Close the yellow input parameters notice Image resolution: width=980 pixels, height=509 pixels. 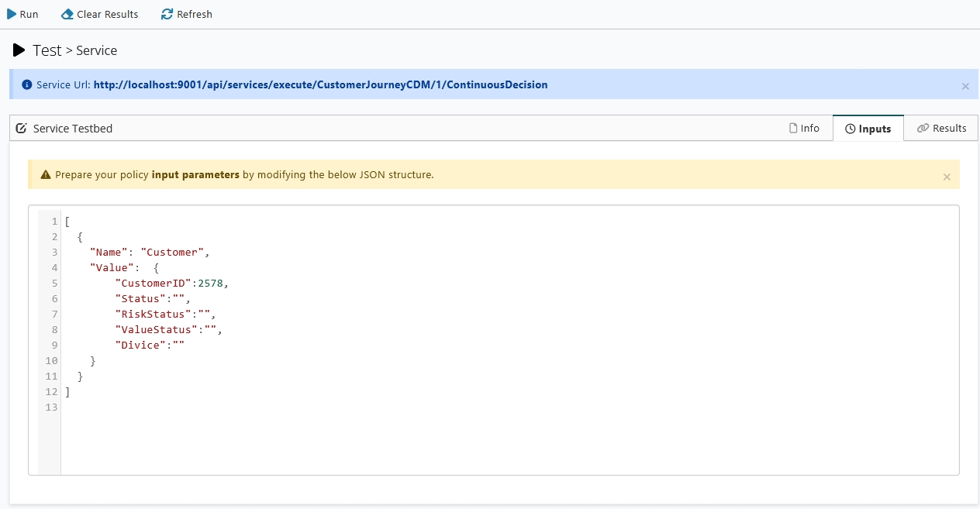click(947, 177)
